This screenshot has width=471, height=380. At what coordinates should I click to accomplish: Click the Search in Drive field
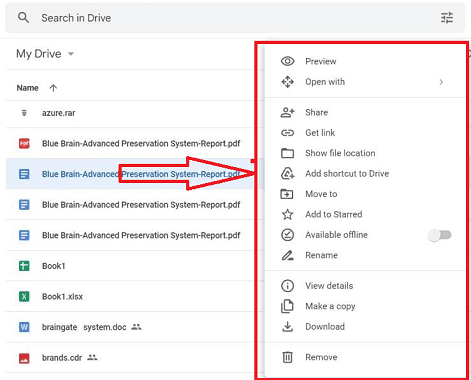(x=235, y=18)
